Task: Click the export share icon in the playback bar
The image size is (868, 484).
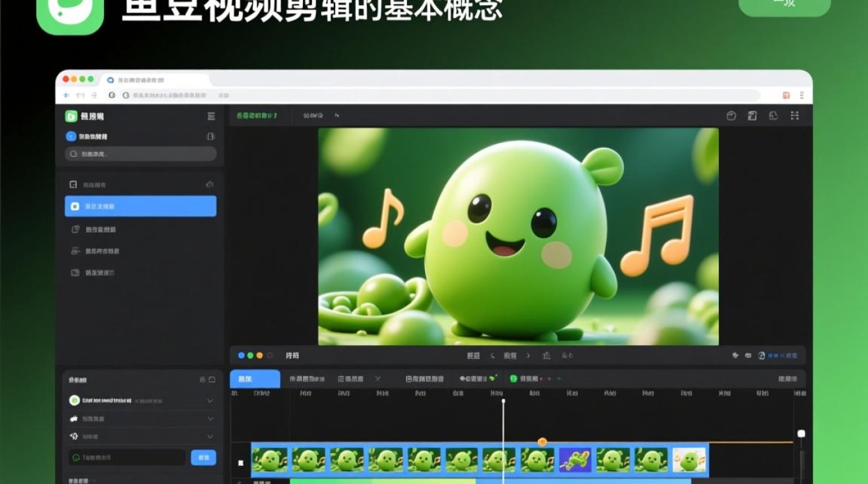Action: pyautogui.click(x=546, y=356)
